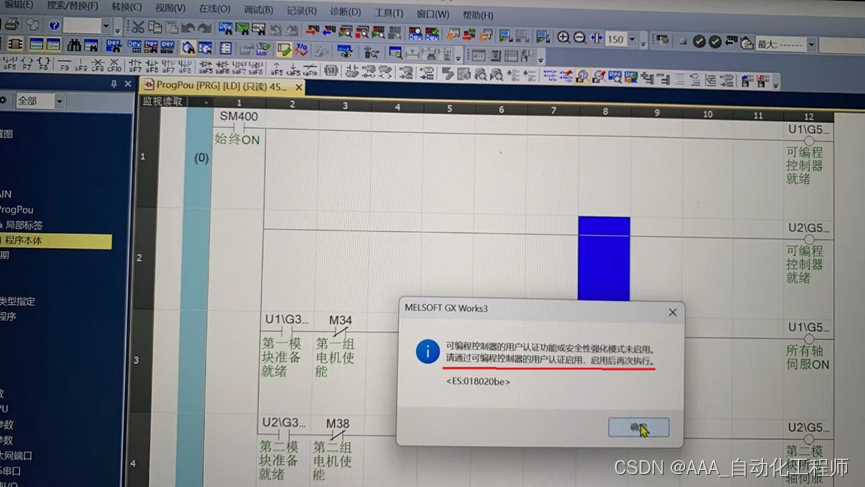865x487 pixels.
Task: Open 帮助(H) menu
Action: 478,15
